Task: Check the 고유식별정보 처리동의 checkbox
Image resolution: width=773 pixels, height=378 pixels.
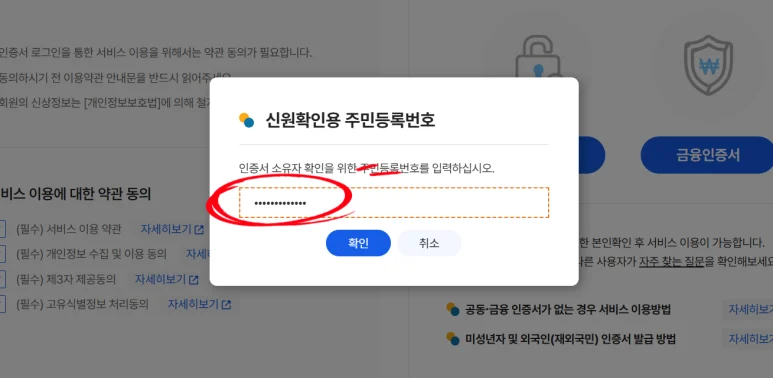Action: click(x=1, y=304)
